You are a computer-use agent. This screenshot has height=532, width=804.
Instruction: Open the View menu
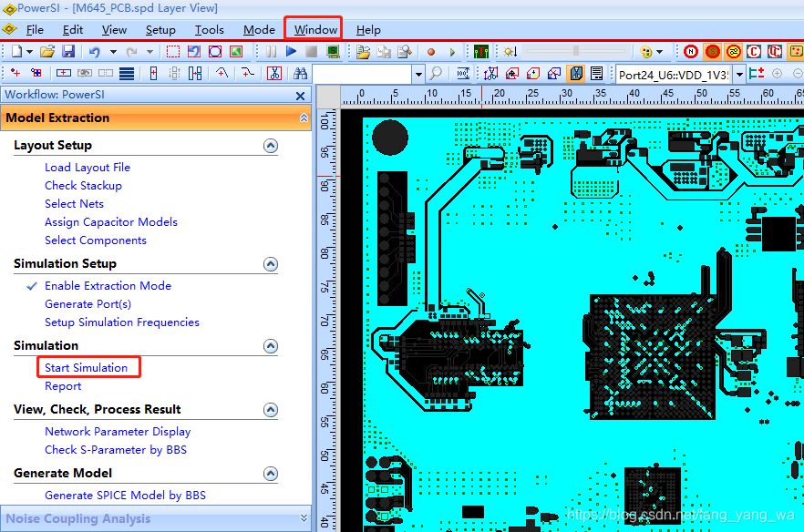coord(114,30)
